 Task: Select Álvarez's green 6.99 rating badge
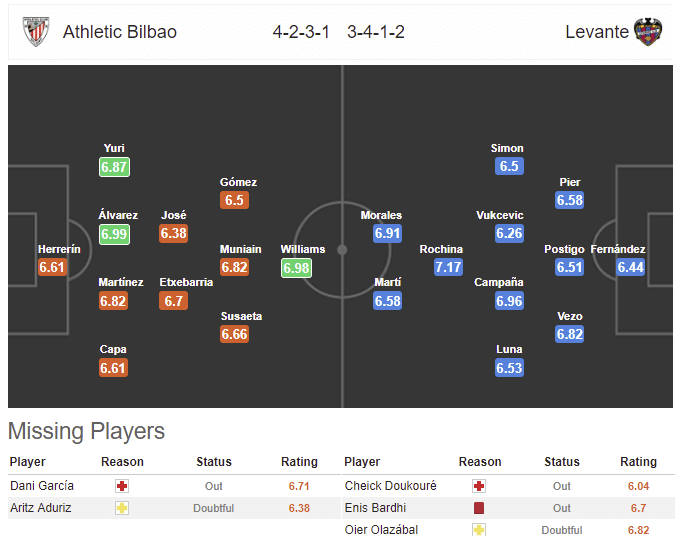[x=114, y=234]
